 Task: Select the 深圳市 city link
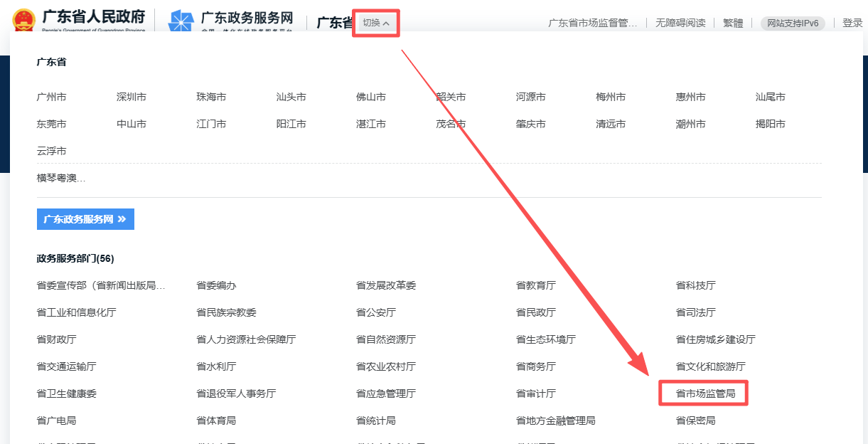[131, 97]
